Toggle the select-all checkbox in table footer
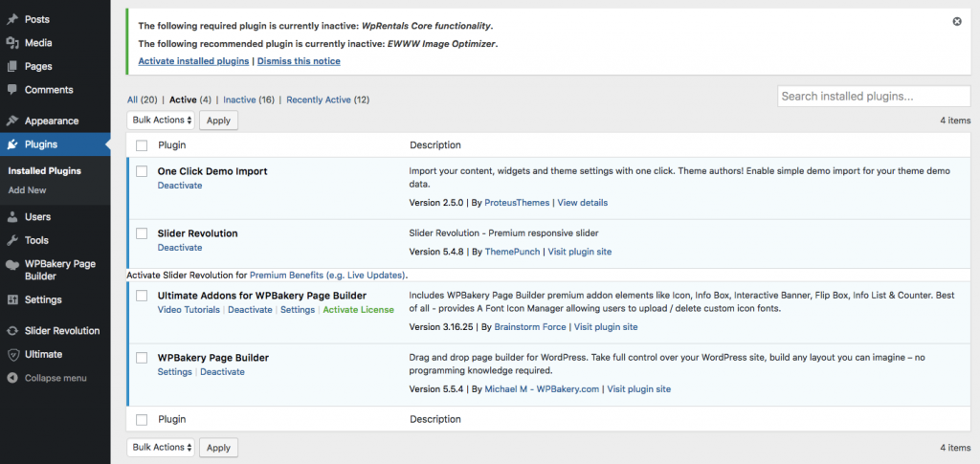980x464 pixels. 142,420
